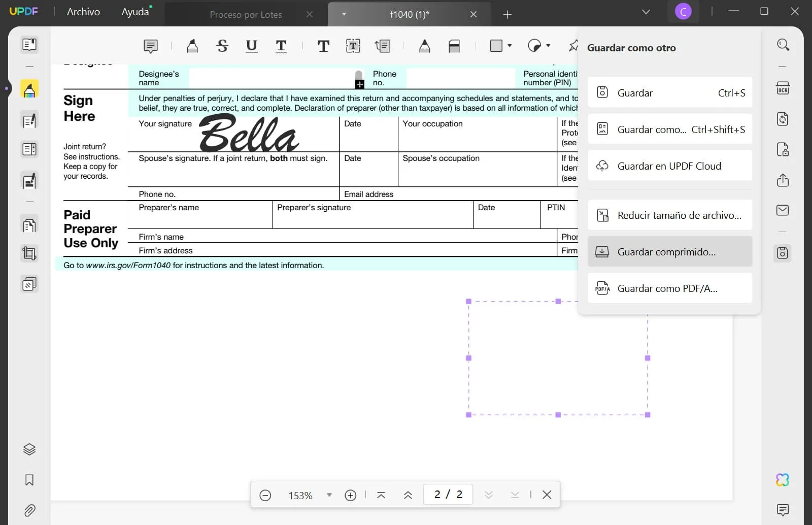The image size is (812, 525).
Task: Jump to the first page arrow
Action: pyautogui.click(x=381, y=495)
